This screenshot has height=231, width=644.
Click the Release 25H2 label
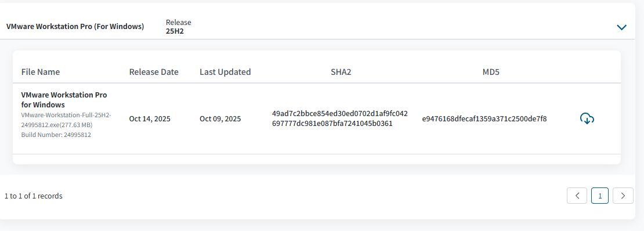(x=178, y=27)
